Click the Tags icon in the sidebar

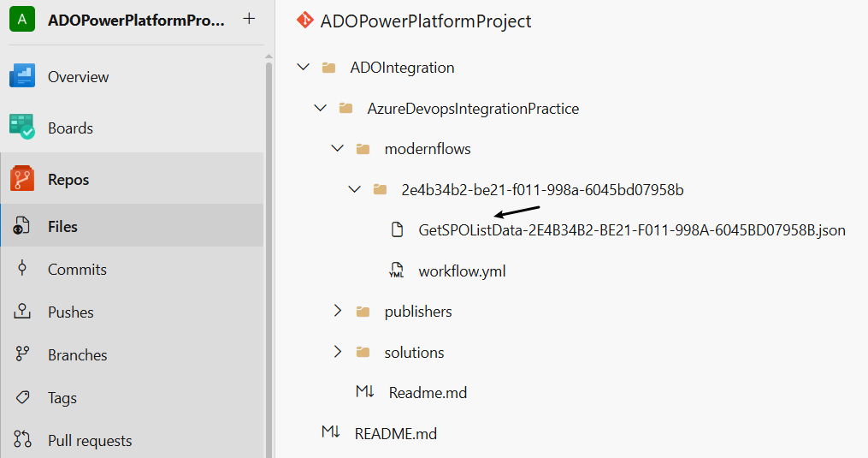[x=23, y=397]
